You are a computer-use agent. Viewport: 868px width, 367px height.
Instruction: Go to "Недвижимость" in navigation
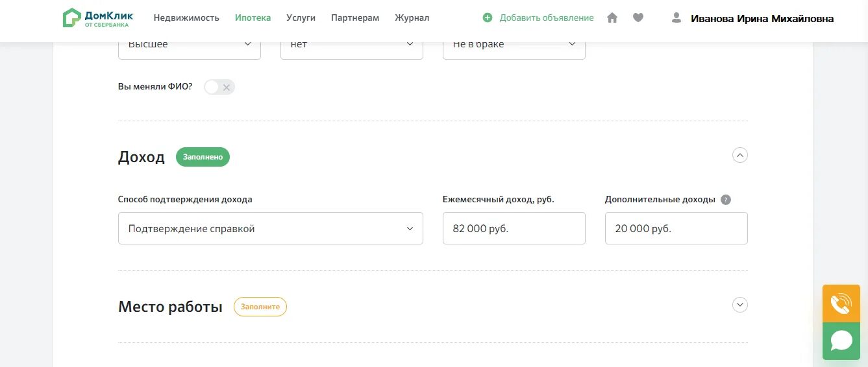point(186,18)
